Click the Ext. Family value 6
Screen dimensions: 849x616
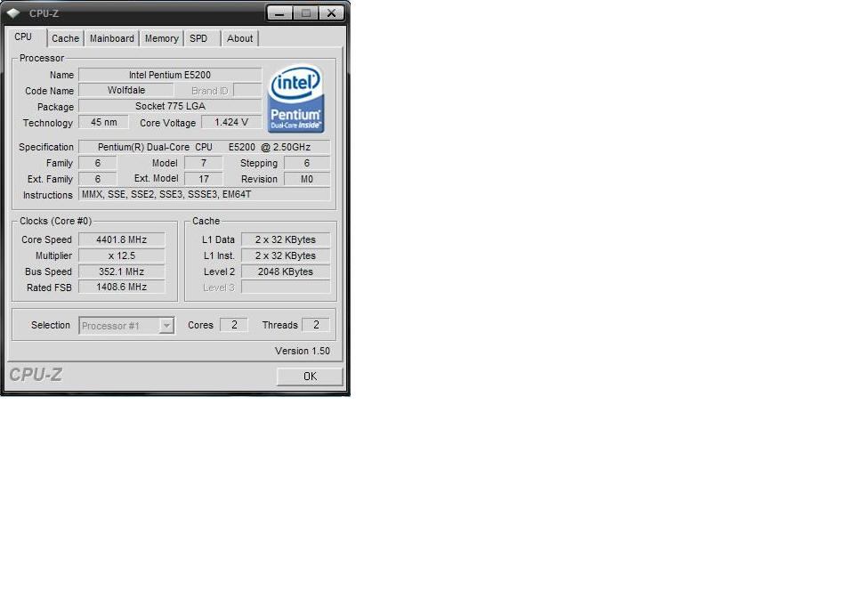point(98,179)
